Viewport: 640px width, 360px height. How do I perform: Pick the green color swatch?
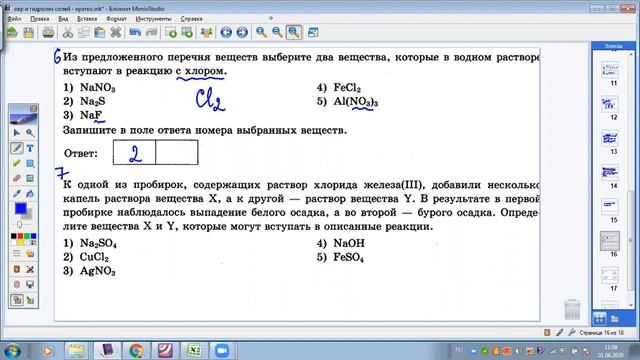click(x=27, y=236)
